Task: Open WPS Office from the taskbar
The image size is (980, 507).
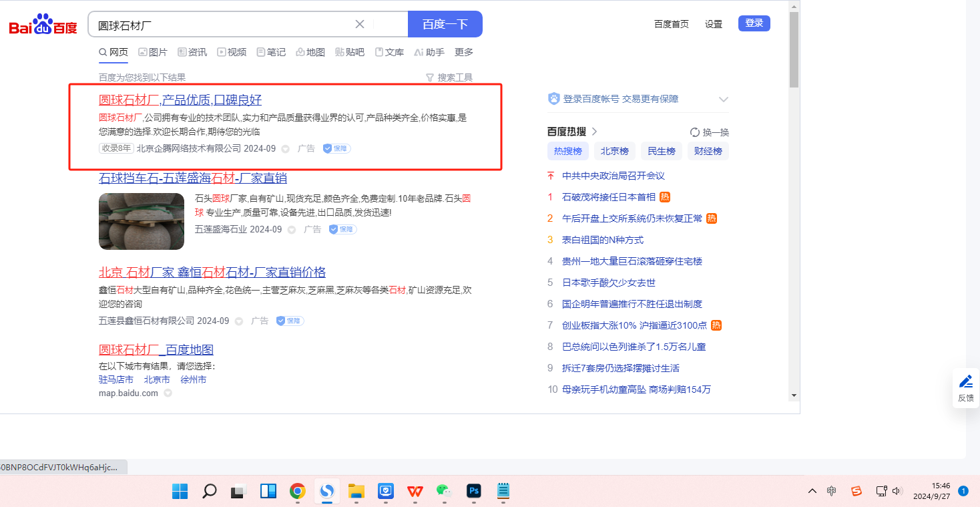Action: tap(415, 492)
